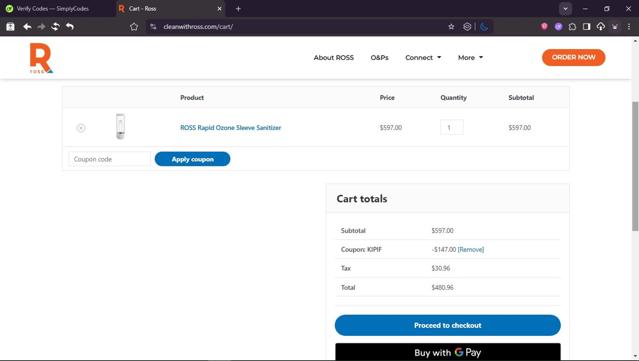The height and width of the screenshot is (361, 639).
Task: Open the extensions puzzle icon
Action: point(572,26)
